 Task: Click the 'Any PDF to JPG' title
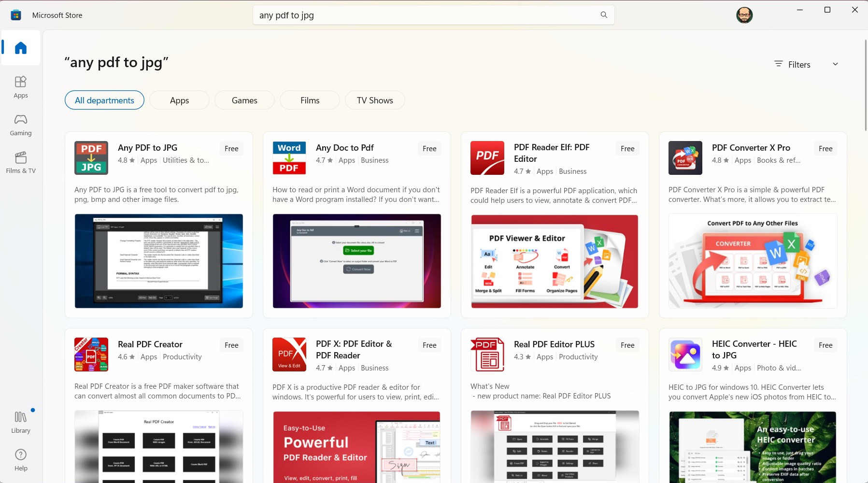tap(147, 148)
